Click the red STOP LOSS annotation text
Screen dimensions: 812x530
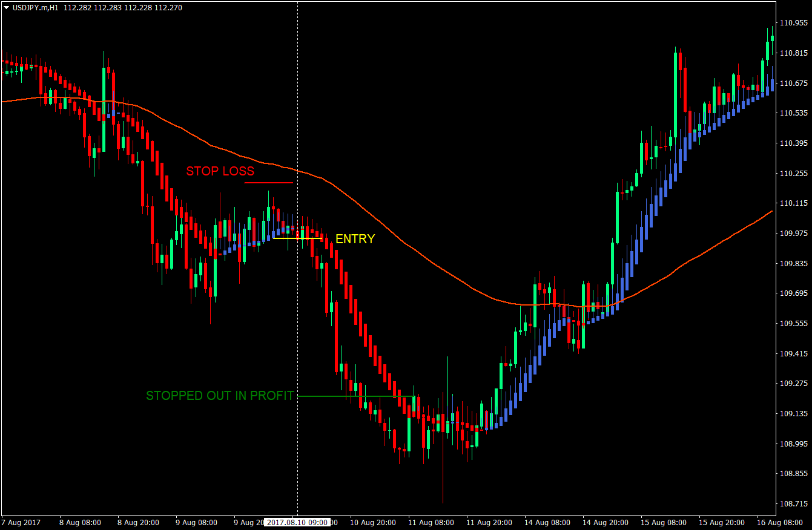pos(220,171)
